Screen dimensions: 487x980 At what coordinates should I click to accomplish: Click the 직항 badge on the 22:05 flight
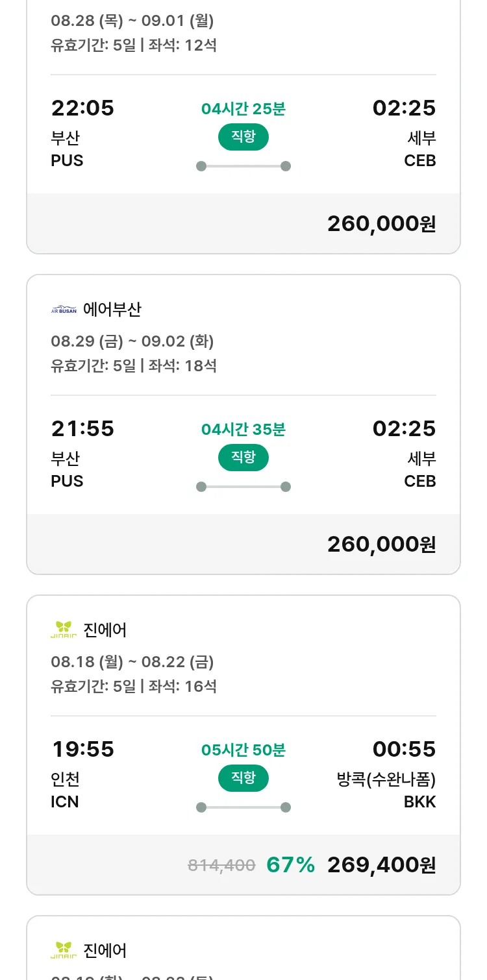pyautogui.click(x=243, y=136)
